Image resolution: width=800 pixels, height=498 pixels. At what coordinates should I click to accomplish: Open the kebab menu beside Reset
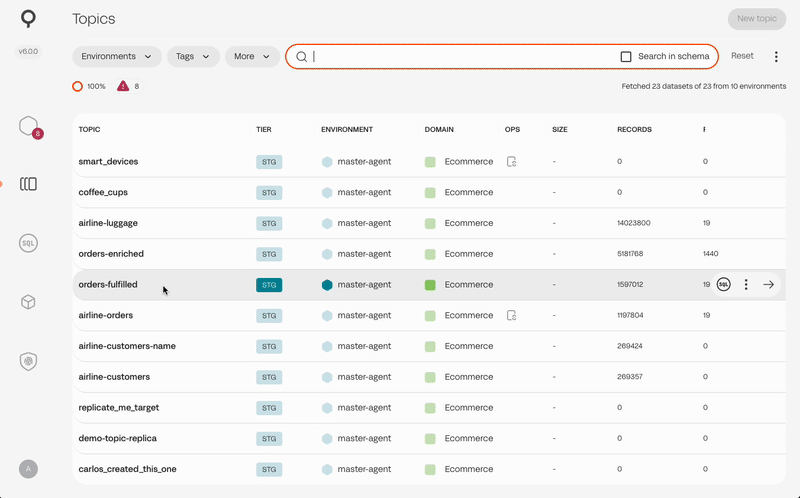pos(776,57)
